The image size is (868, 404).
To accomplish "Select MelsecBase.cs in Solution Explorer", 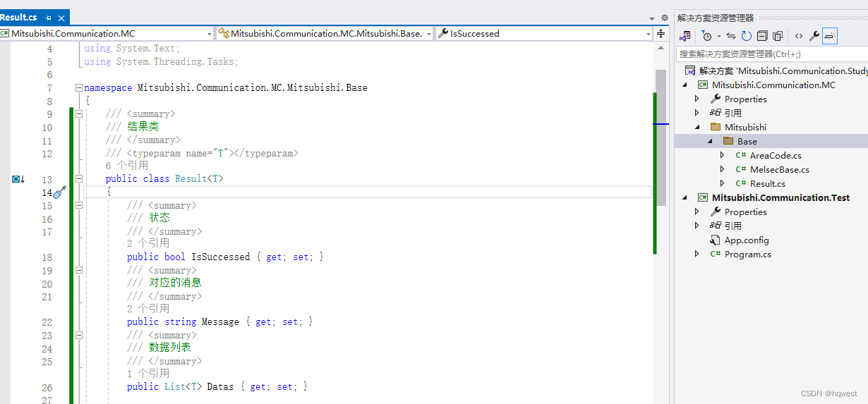I will pos(779,169).
